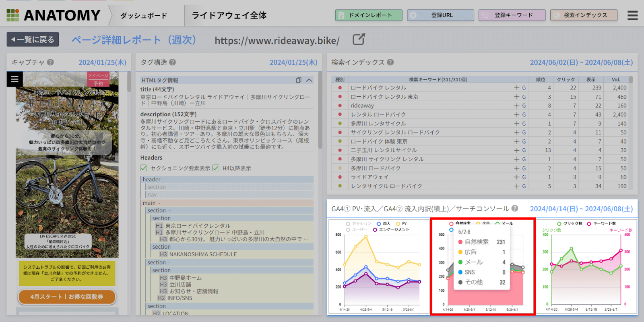644x322 pixels.
Task: Click black hamburger icon in captured page preview
Action: pyautogui.click(x=14, y=79)
